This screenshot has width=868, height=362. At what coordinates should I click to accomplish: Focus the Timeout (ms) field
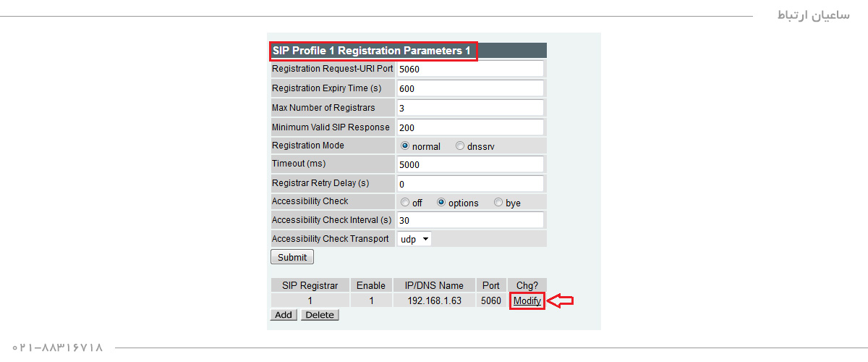click(470, 164)
